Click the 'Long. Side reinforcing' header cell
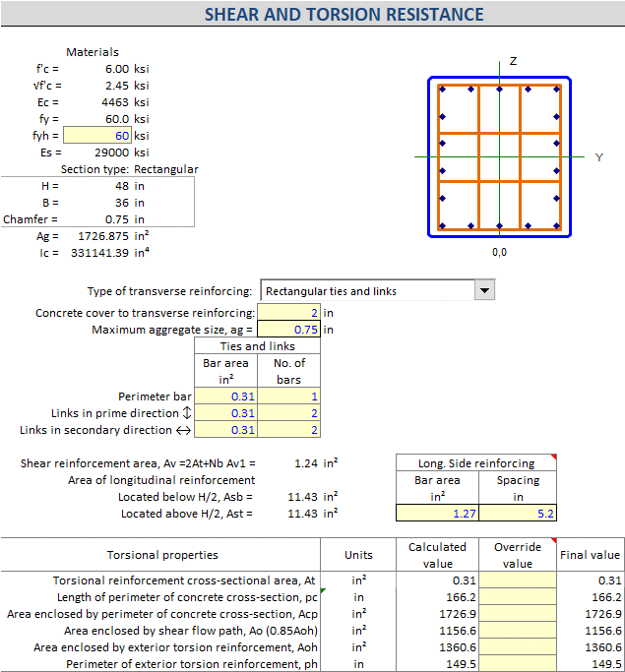 click(476, 463)
